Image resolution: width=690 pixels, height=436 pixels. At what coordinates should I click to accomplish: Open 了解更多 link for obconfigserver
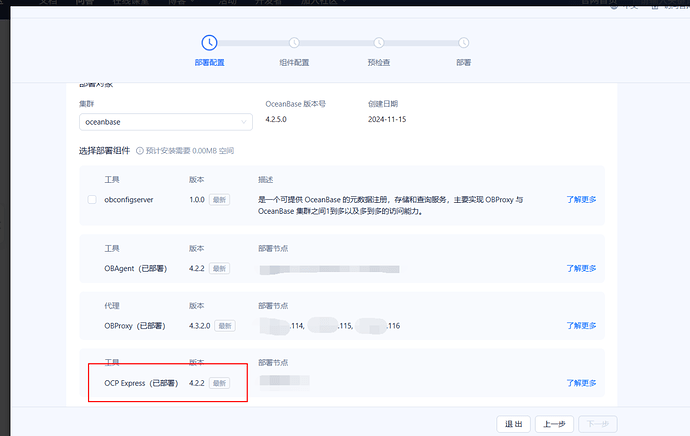pos(581,200)
